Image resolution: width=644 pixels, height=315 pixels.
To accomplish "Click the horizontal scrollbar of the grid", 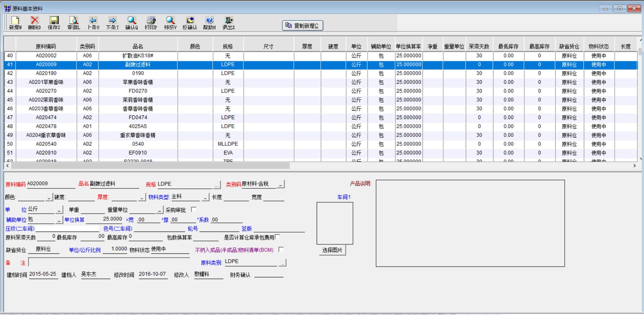I will coord(151,166).
